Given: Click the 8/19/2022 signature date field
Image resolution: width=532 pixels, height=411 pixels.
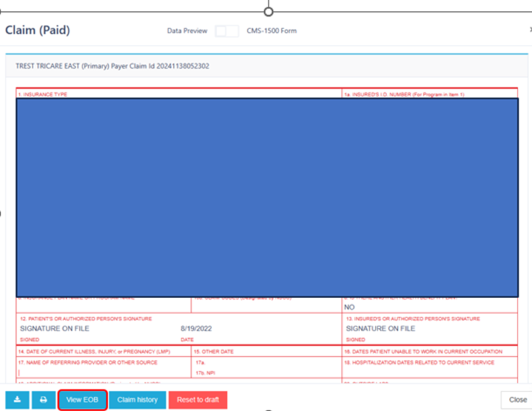Looking at the screenshot, I should pos(196,329).
